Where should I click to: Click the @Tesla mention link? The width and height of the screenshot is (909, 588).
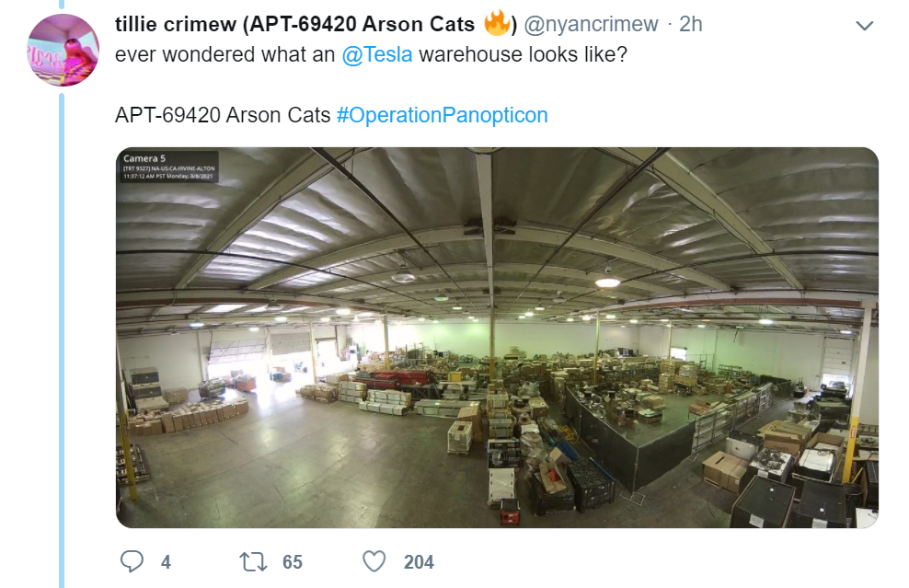(377, 54)
